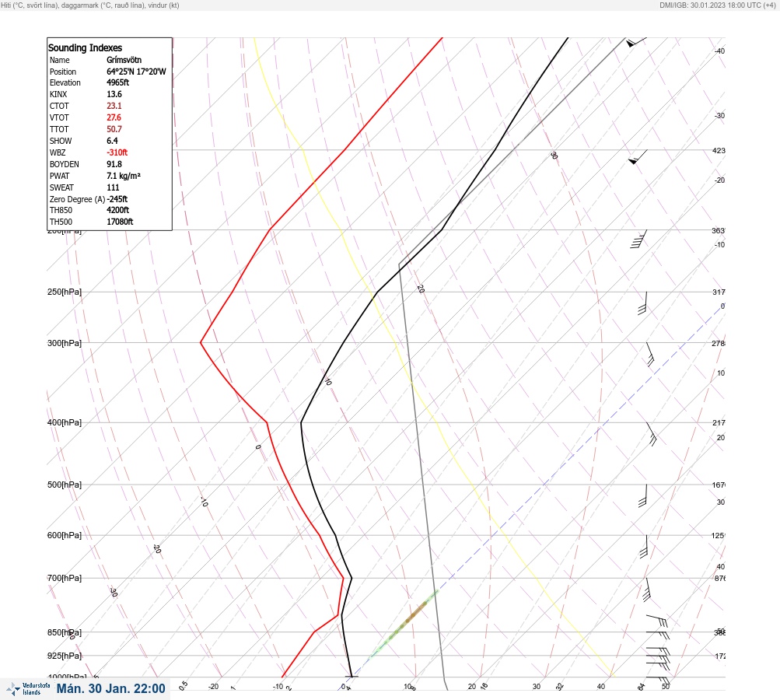Click the wind barb at 700 hPa
The width and height of the screenshot is (780, 700).
(x=647, y=590)
